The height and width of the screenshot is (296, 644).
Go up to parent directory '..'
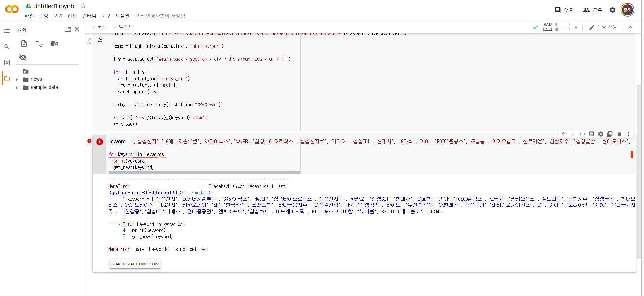(x=28, y=71)
